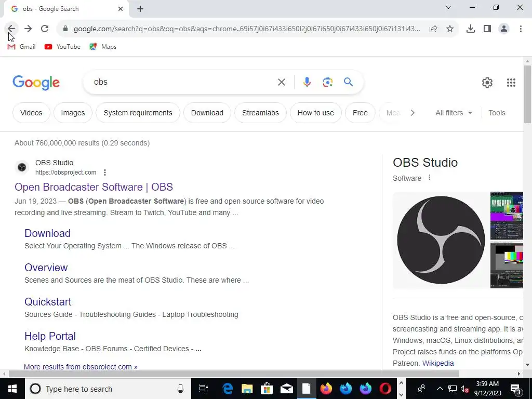Screen dimensions: 532x399
Task: Open Gmail bookmark
Action: click(21, 47)
